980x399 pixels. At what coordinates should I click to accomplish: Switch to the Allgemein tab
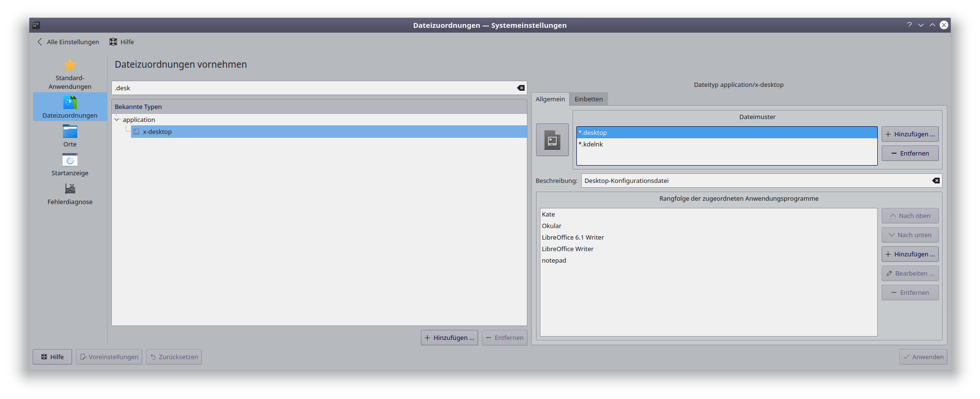550,99
